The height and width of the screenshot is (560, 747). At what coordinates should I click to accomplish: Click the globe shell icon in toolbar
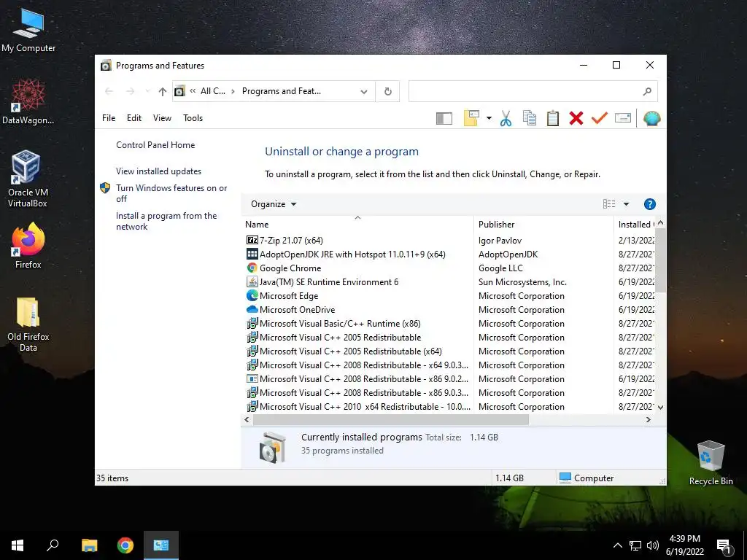[651, 118]
